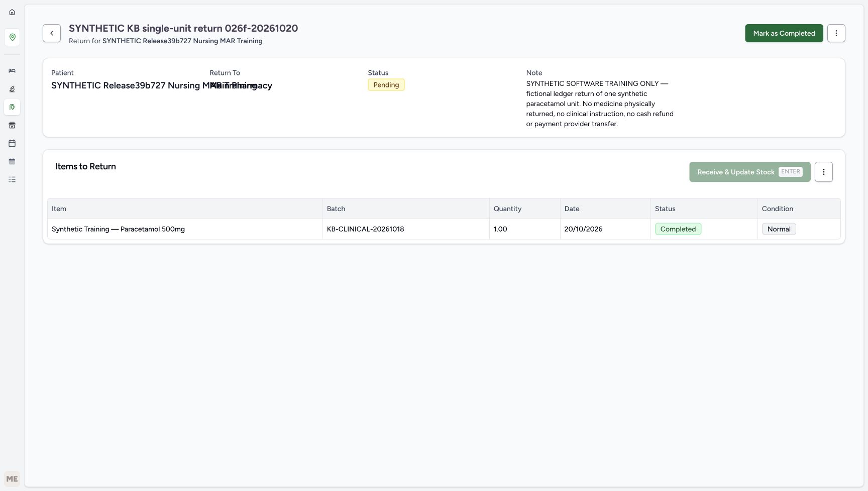Open more options menu beside Mark as Completed
The image size is (868, 491).
tap(836, 33)
